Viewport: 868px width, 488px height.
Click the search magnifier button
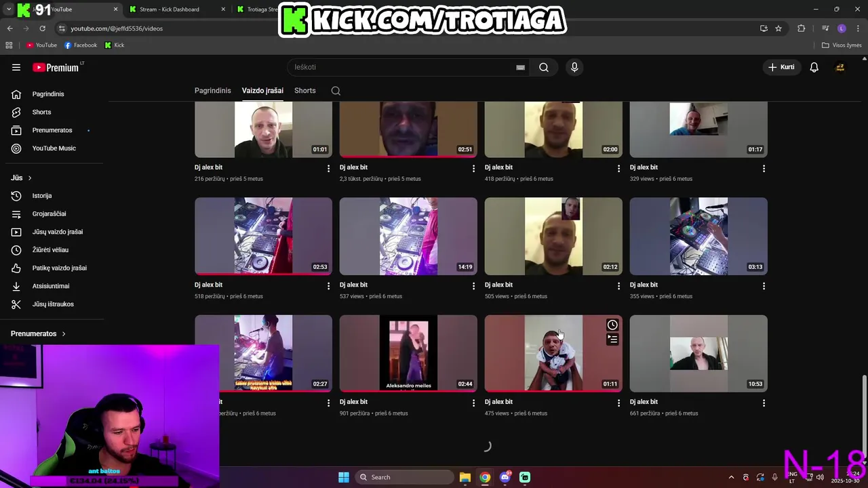544,67
